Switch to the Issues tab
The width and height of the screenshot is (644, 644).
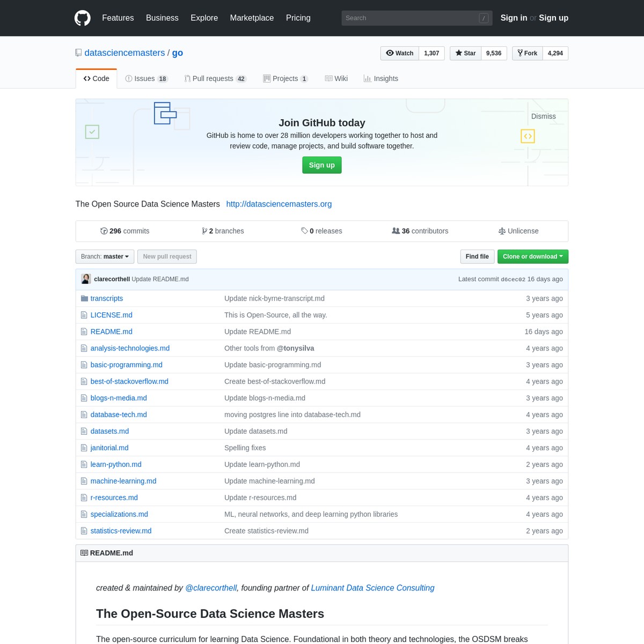(147, 78)
